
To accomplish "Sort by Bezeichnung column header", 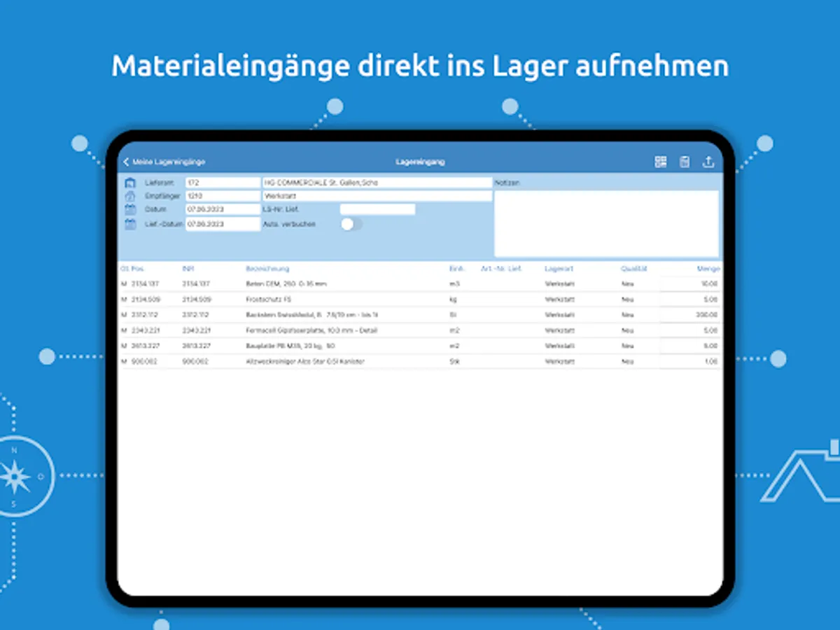I will coord(267,269).
